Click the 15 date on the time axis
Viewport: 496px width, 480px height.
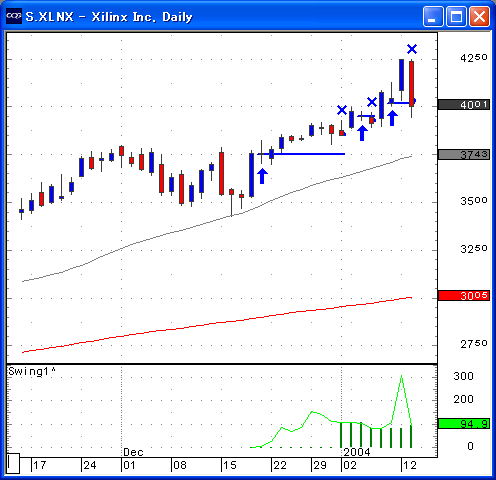[x=230, y=465]
